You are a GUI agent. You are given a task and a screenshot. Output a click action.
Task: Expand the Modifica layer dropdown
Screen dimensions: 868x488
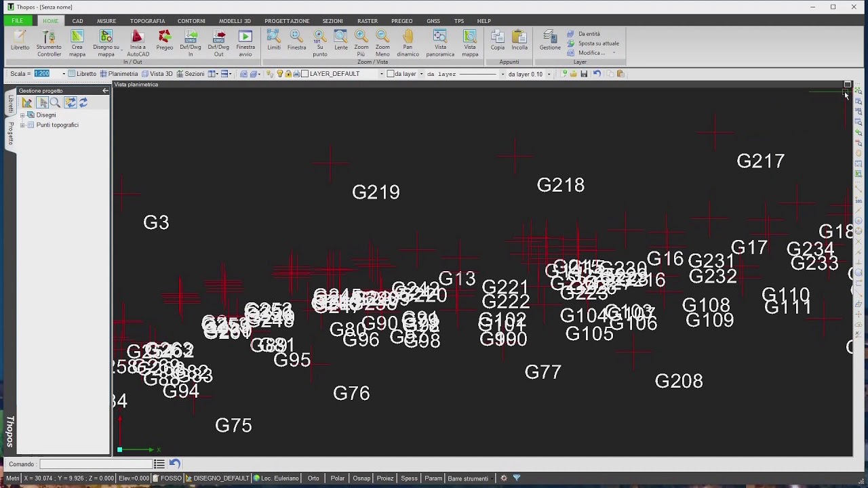[614, 53]
